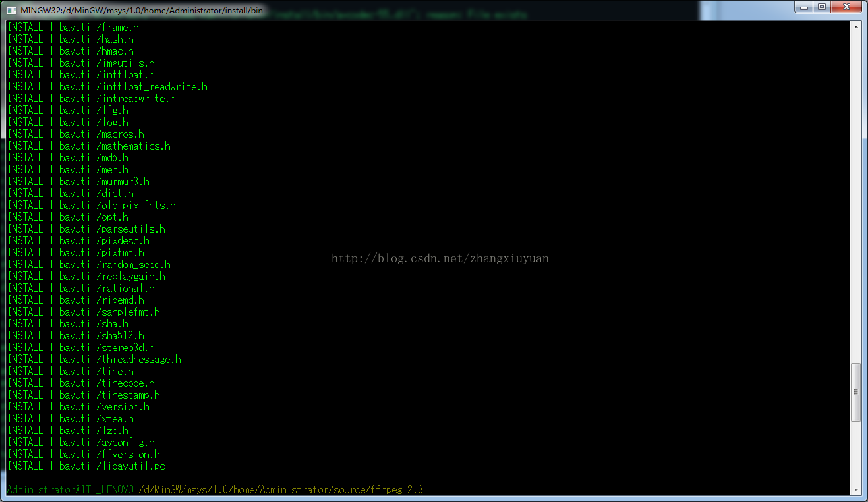Click the line 'INSTALL libavutil/intreadwrite.h'
Screen dimensions: 868x502
(x=92, y=99)
